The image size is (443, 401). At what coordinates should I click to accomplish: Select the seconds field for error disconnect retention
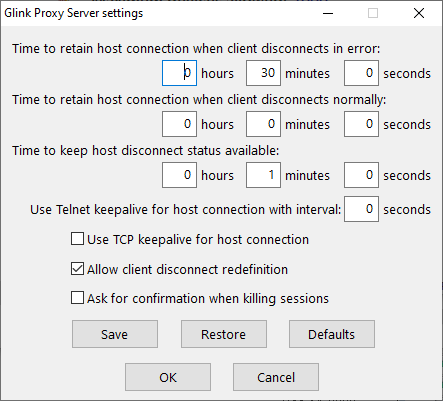361,73
